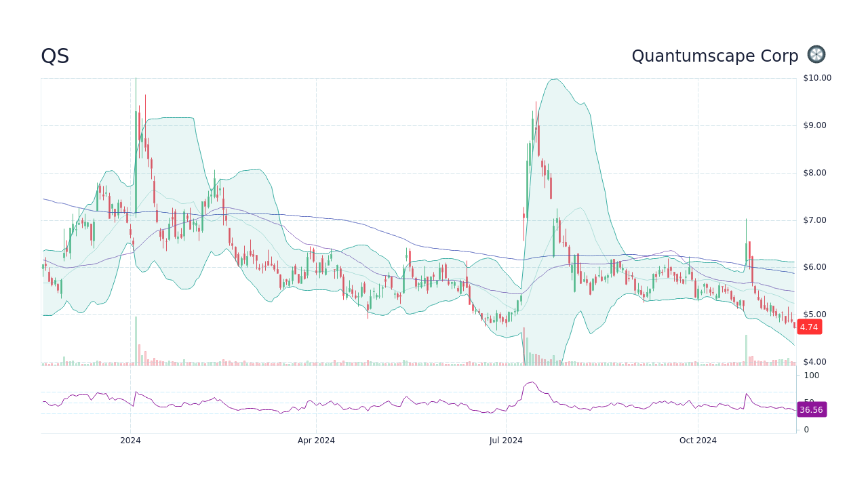Screen dimensions: 868x488
Task: Click the Apr 2024 date axis label
Action: 316,441
